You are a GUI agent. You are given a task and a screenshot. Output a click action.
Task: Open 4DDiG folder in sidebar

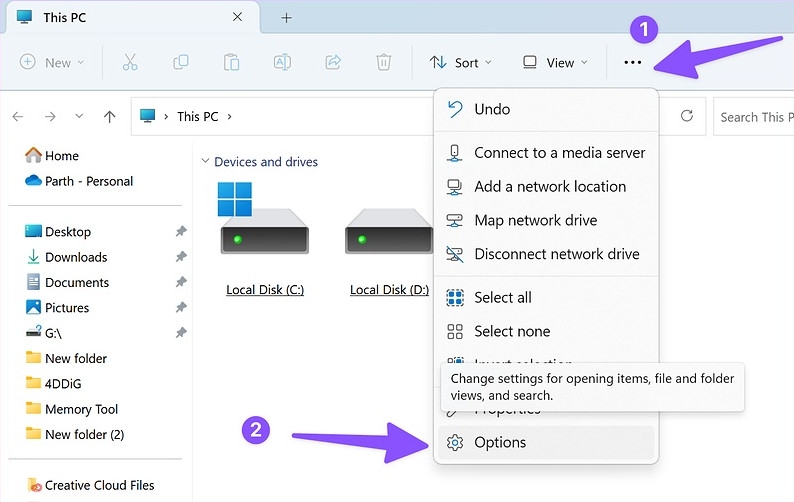(x=53, y=383)
